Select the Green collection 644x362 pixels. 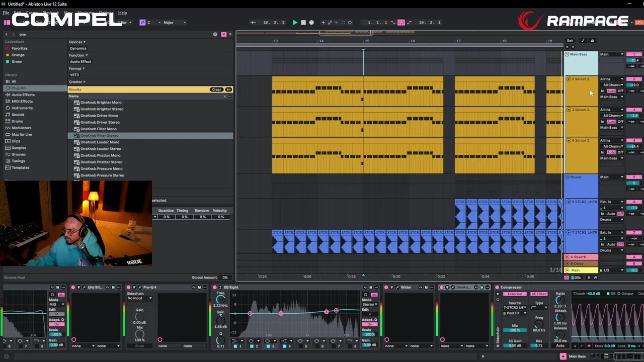(17, 61)
